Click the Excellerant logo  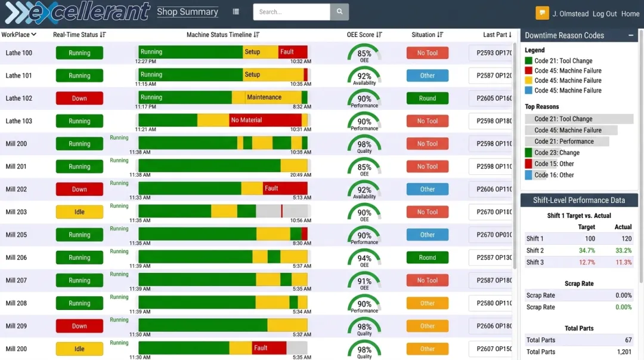pyautogui.click(x=77, y=12)
